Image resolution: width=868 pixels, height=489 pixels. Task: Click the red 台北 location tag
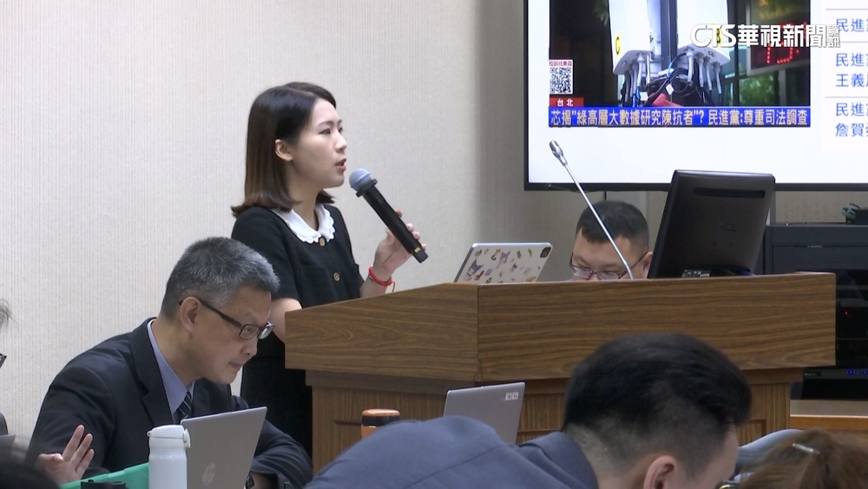(x=566, y=102)
